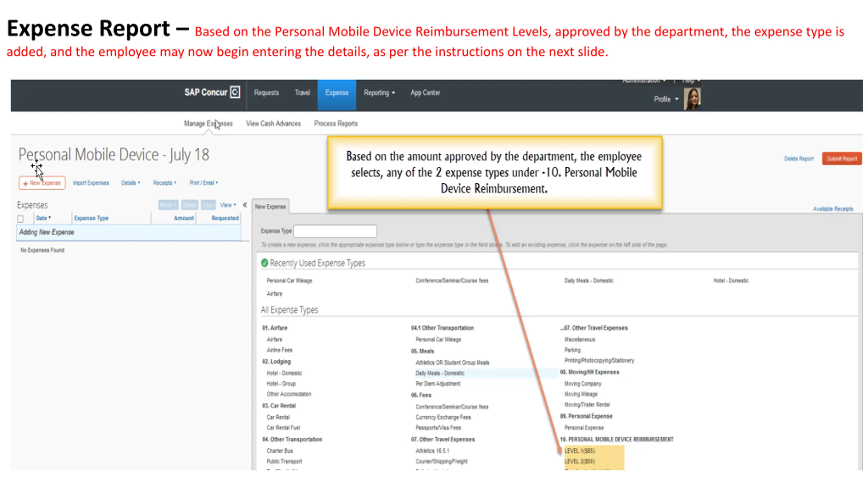Open the View dropdown in Expenses

pyautogui.click(x=228, y=205)
